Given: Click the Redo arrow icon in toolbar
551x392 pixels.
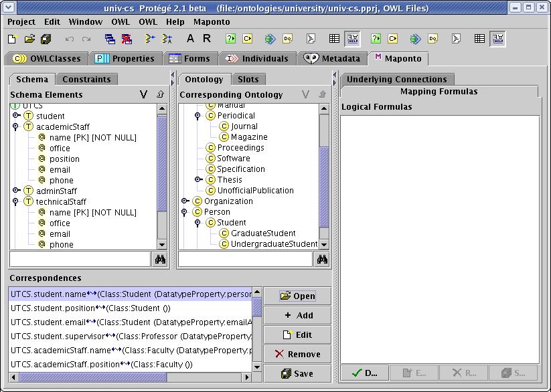Looking at the screenshot, I should pyautogui.click(x=86, y=39).
